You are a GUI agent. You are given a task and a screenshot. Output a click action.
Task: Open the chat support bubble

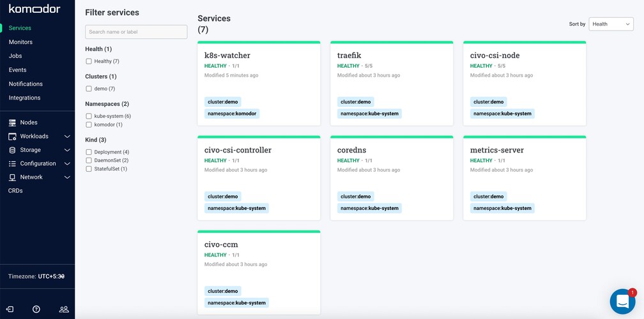[x=623, y=301]
